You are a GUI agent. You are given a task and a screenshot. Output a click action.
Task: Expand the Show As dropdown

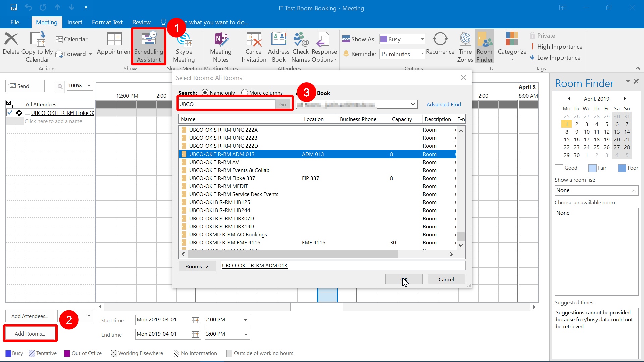[422, 39]
